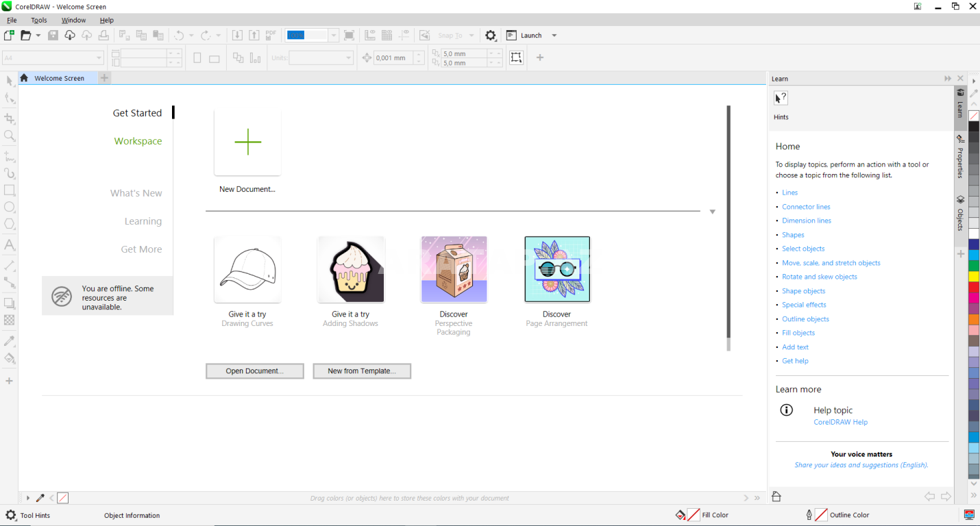Click the cloud upload icon

[x=86, y=36]
